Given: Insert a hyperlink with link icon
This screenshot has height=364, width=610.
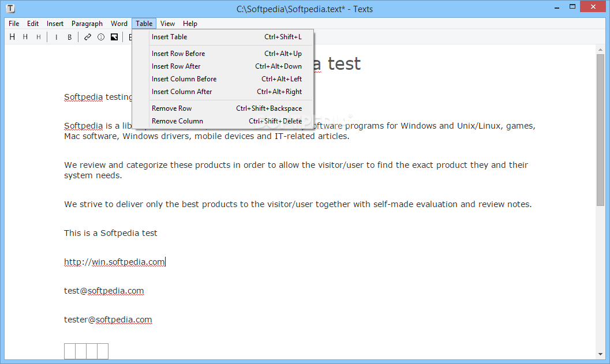Looking at the screenshot, I should tap(88, 37).
